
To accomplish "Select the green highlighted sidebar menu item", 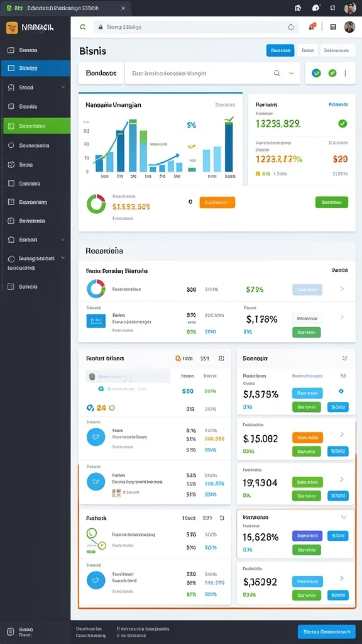I will click(36, 126).
